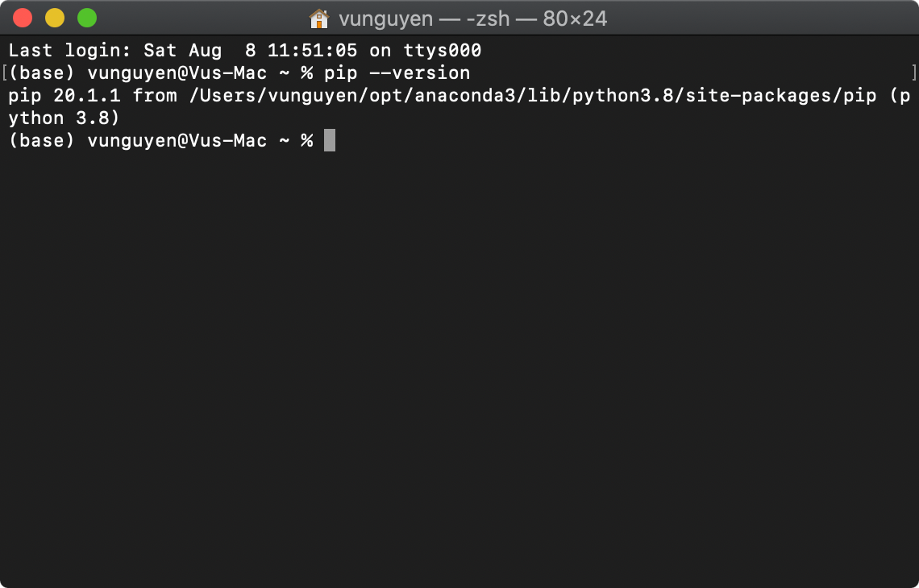919x588 pixels.
Task: Click the 'ttys000' terminal name
Action: pos(443,51)
